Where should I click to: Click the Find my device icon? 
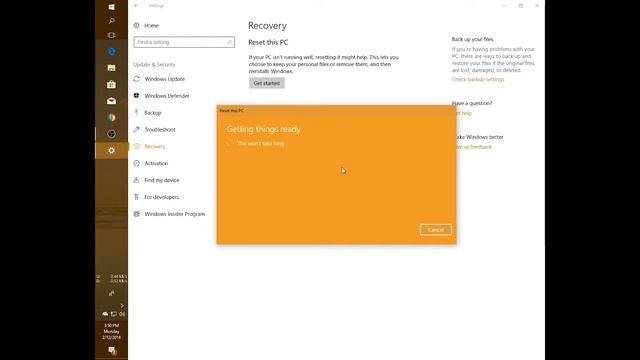136,180
